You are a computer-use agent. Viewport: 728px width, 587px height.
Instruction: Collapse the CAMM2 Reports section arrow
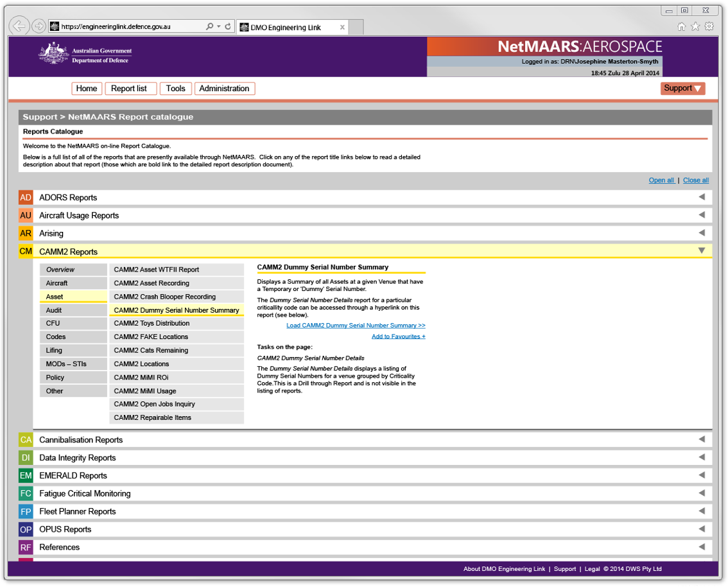pyautogui.click(x=702, y=250)
